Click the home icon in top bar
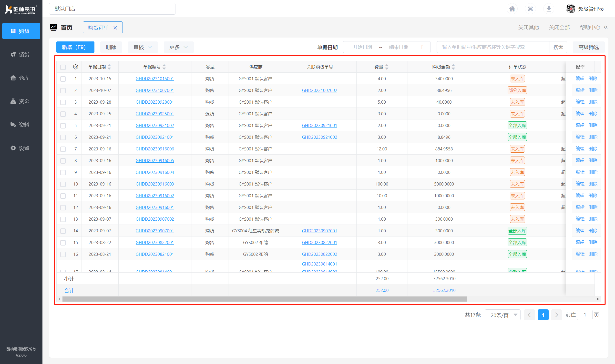615x364 pixels. coord(512,9)
